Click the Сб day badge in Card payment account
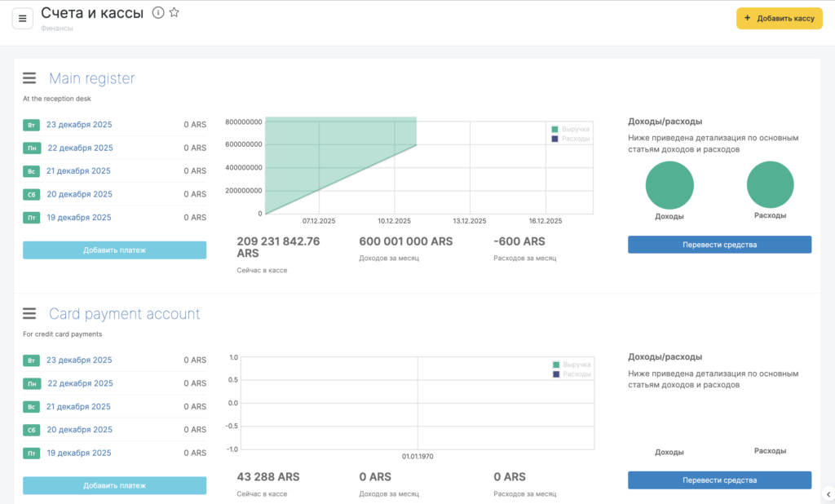 tap(31, 430)
